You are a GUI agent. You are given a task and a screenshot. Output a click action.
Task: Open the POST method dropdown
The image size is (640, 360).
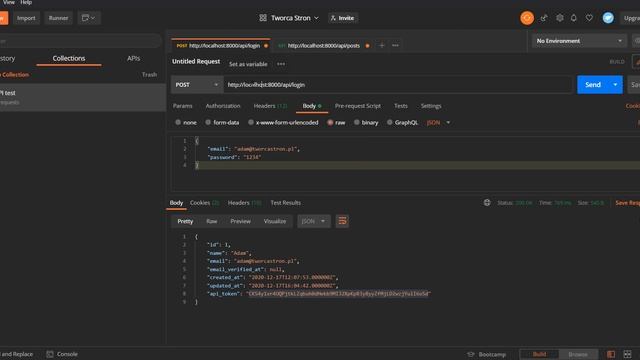pos(197,84)
